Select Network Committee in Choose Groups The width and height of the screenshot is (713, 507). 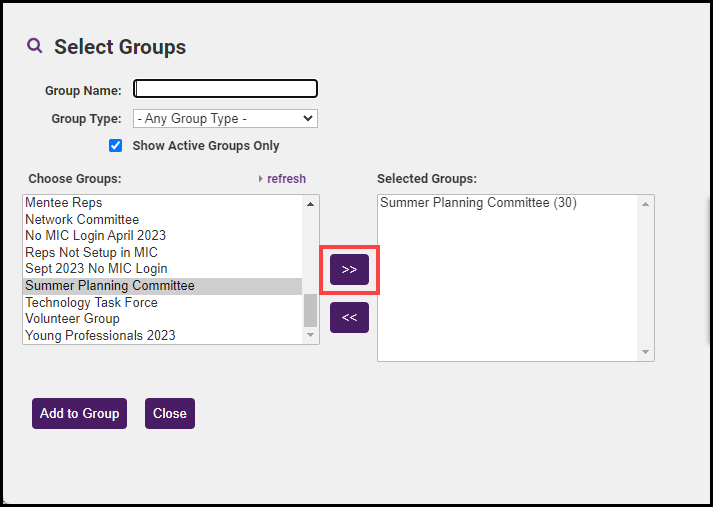[x=82, y=219]
